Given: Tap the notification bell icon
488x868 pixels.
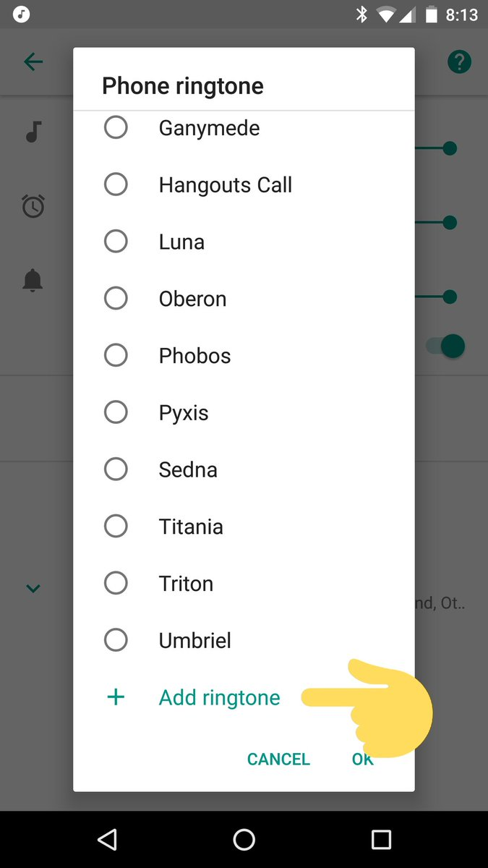Looking at the screenshot, I should 33,281.
